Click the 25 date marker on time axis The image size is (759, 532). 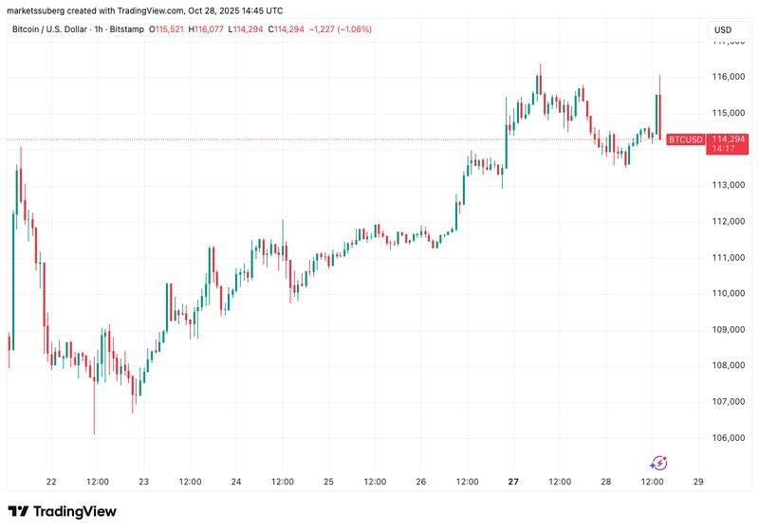click(328, 482)
